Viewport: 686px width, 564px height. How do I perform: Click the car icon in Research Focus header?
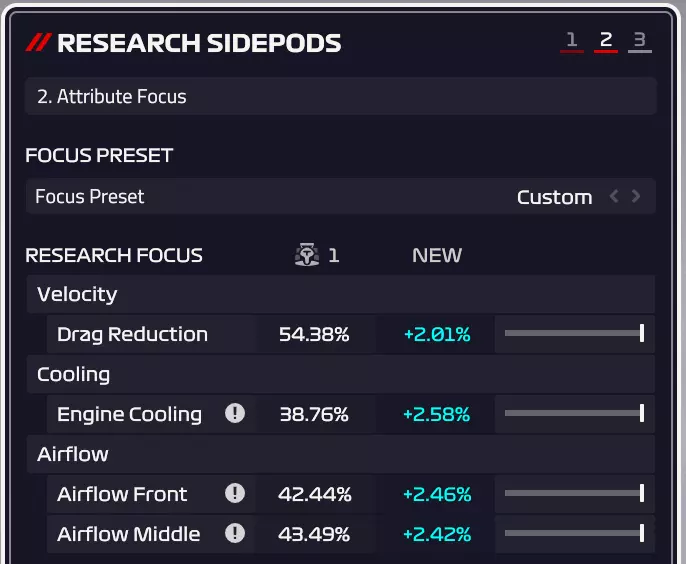pyautogui.click(x=307, y=255)
